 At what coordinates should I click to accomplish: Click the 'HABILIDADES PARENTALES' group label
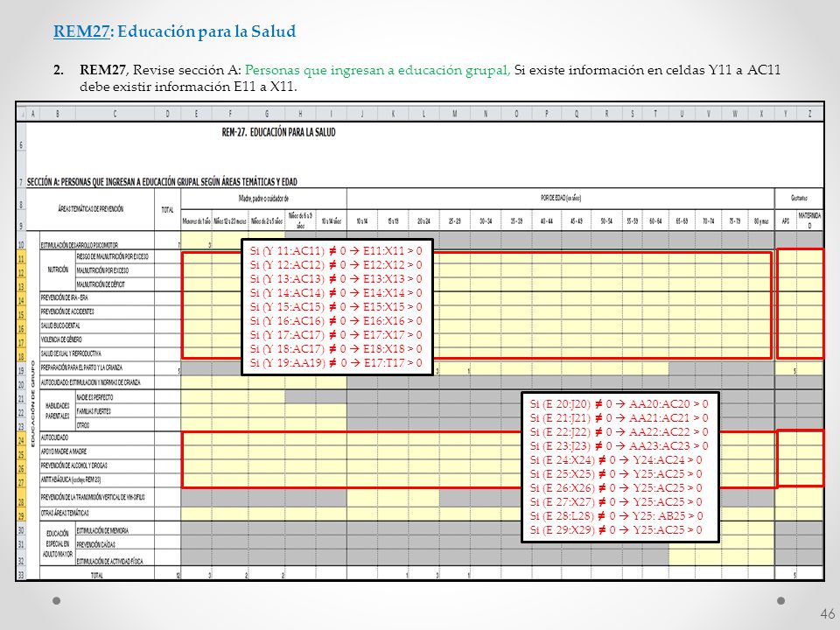click(58, 411)
